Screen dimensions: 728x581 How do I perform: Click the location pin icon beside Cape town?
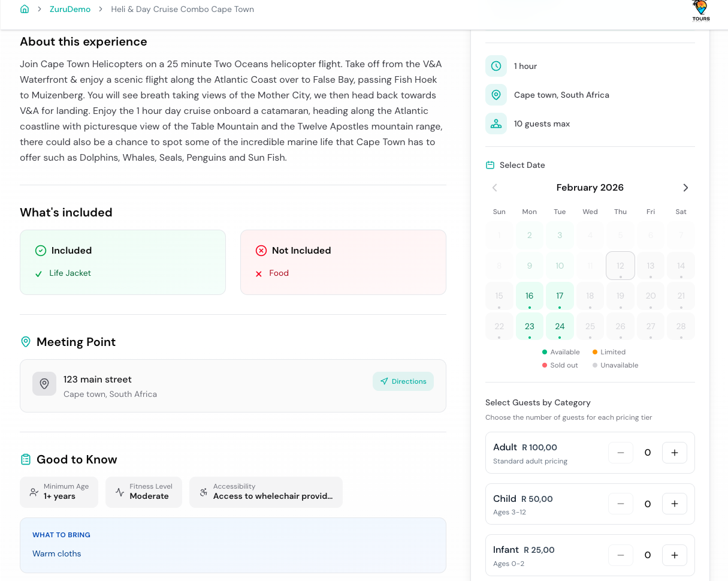(x=496, y=94)
